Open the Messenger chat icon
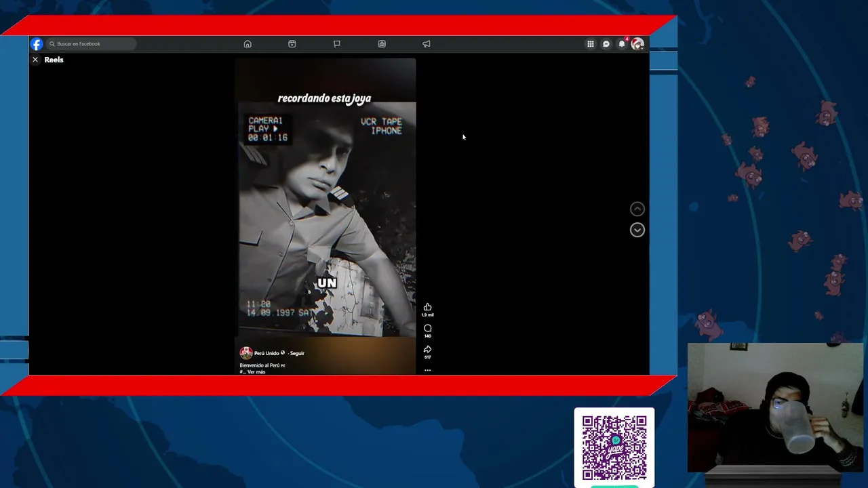 click(606, 44)
